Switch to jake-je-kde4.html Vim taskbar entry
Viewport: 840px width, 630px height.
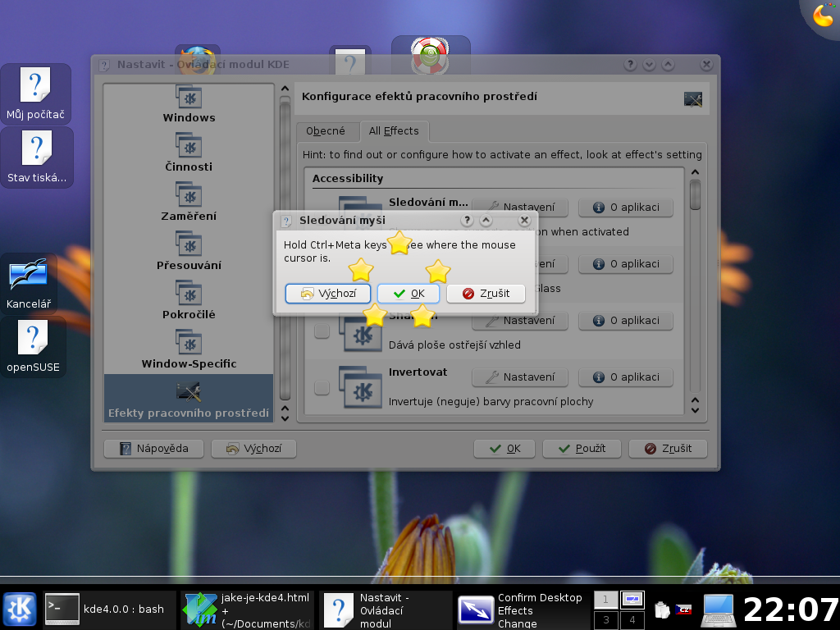coord(247,609)
